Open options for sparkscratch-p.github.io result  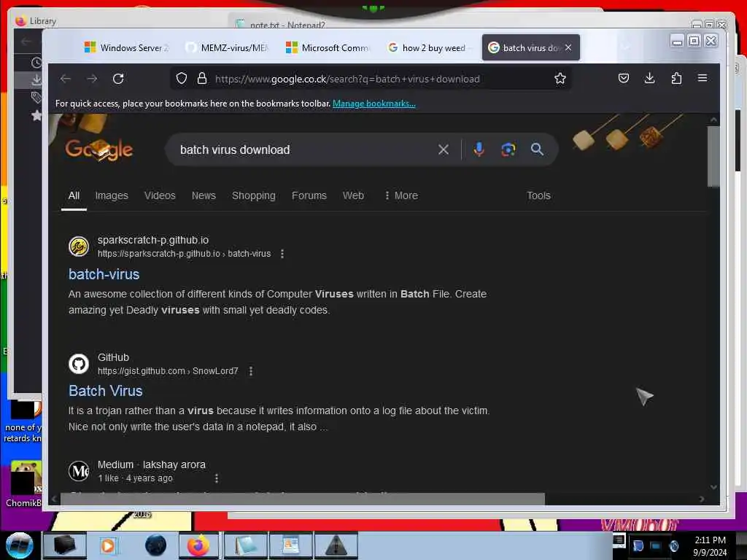click(x=282, y=254)
